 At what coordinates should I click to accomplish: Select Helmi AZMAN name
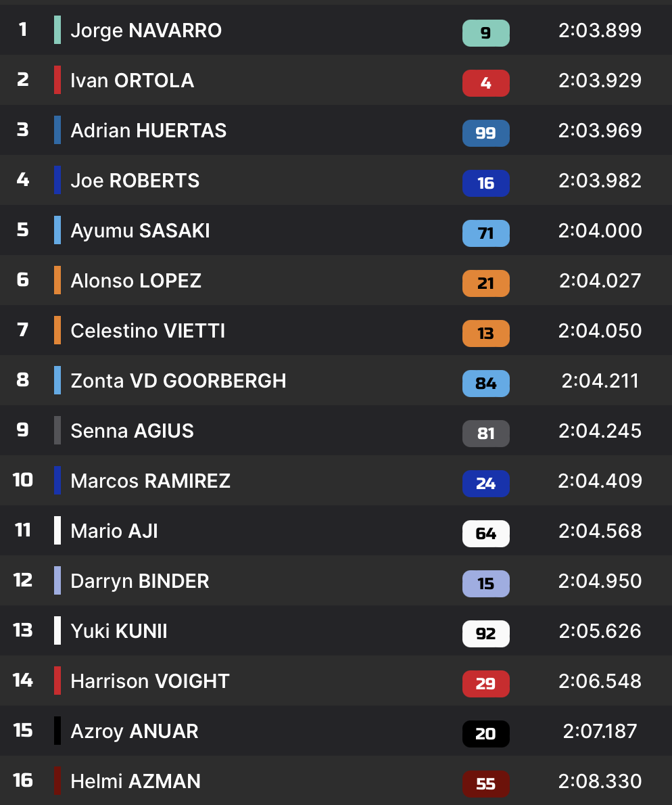[x=136, y=781]
